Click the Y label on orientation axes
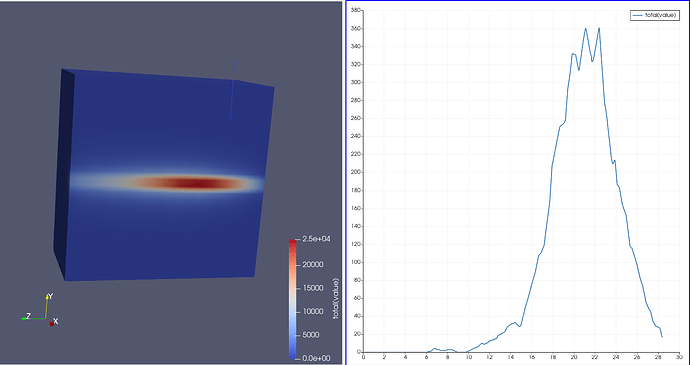The width and height of the screenshot is (690, 365). (51, 297)
